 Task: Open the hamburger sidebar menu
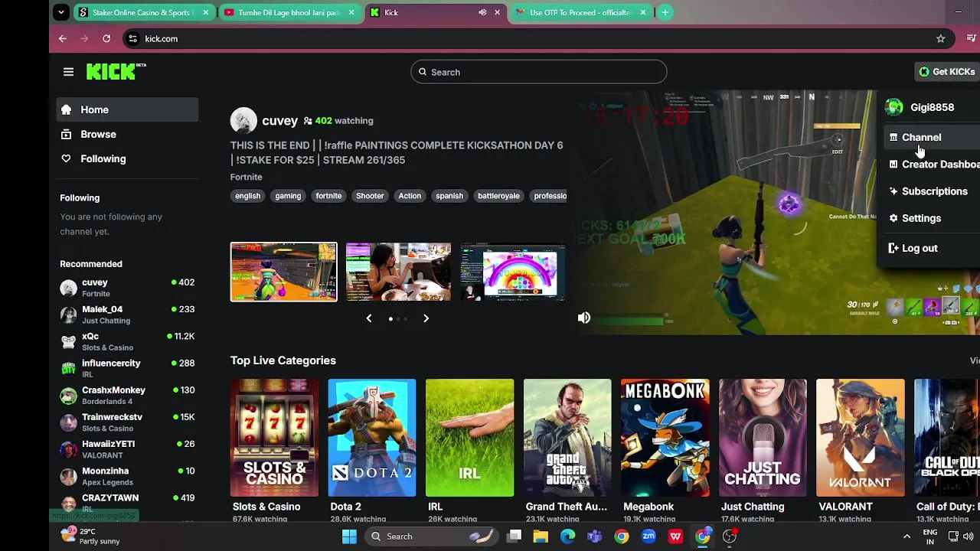[x=68, y=72]
